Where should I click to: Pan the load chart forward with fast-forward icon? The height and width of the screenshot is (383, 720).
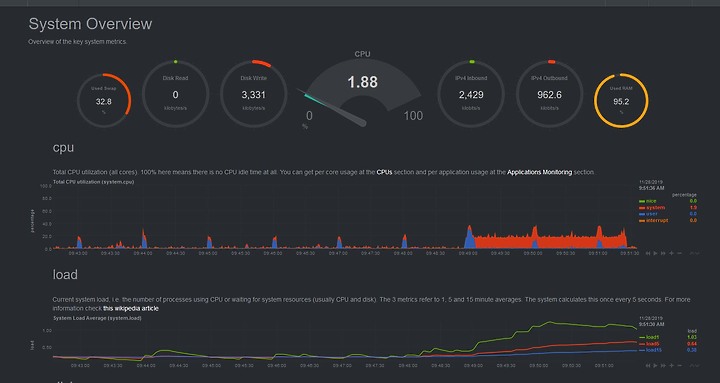(663, 366)
